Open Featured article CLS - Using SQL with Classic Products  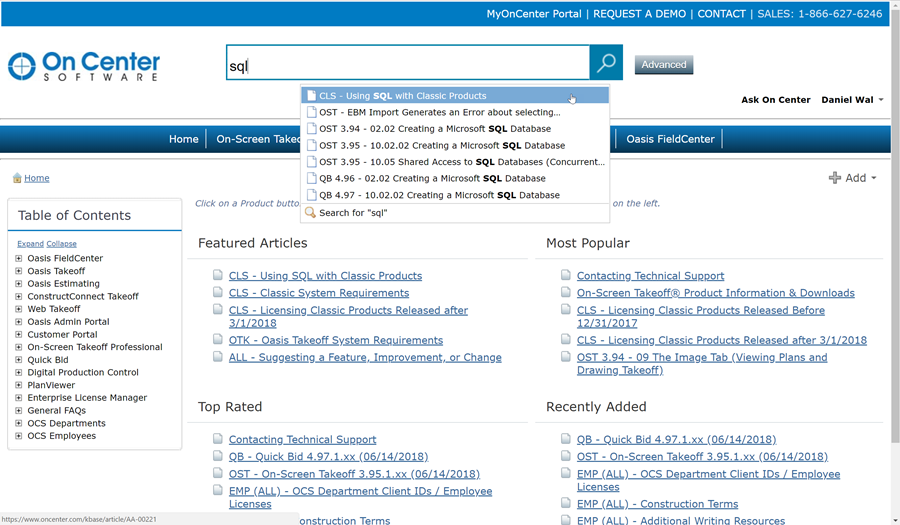pos(325,275)
